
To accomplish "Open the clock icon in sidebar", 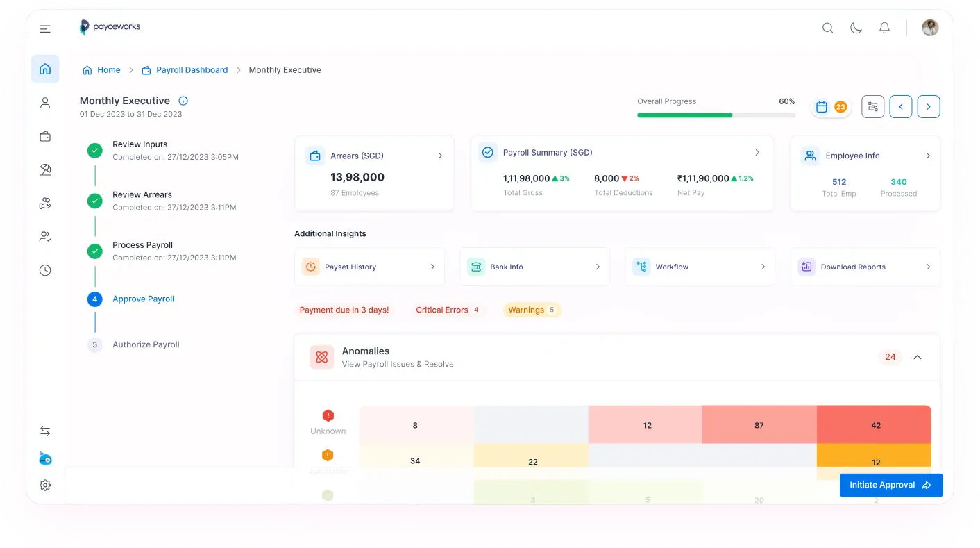I will (45, 270).
